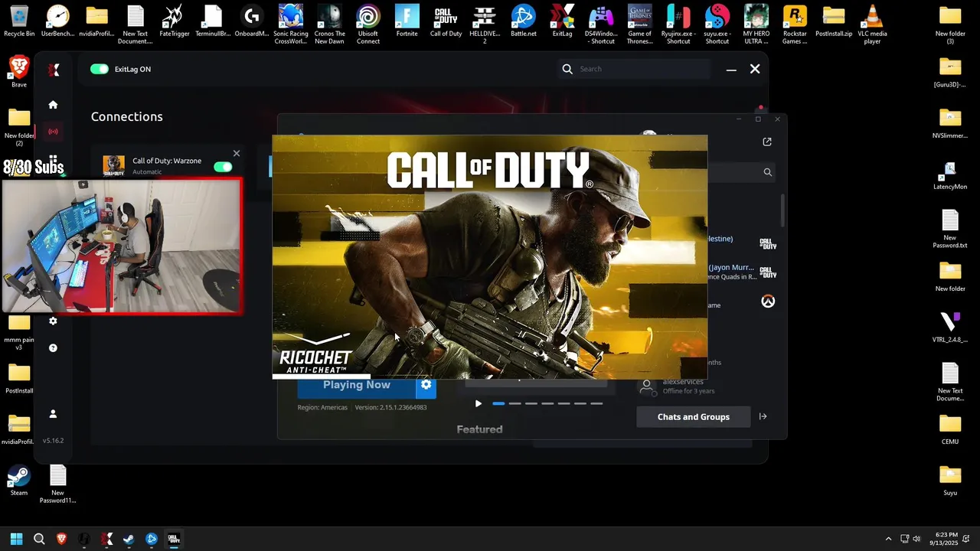
Task: Select the PostInstall.zip desktop file
Action: coord(834,21)
